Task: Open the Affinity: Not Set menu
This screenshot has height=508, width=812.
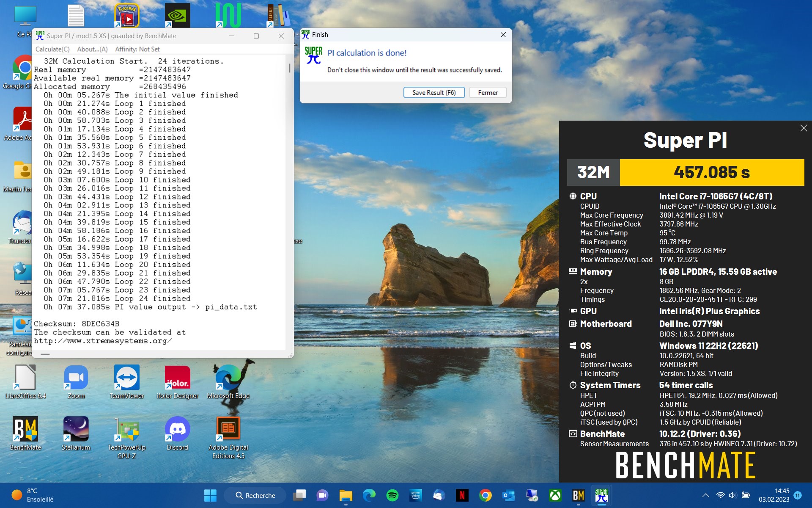Action: tap(137, 49)
